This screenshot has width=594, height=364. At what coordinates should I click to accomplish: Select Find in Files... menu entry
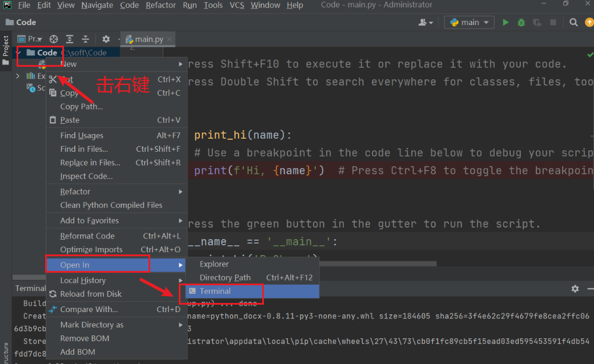click(x=117, y=149)
